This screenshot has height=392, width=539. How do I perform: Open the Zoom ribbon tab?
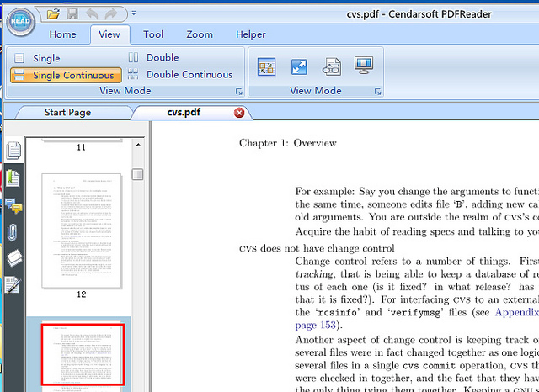point(200,34)
